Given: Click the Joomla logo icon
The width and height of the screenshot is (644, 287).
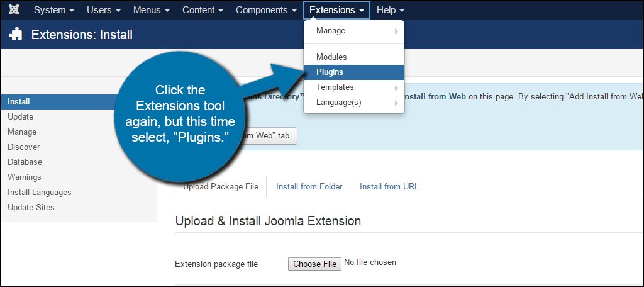Looking at the screenshot, I should [14, 10].
